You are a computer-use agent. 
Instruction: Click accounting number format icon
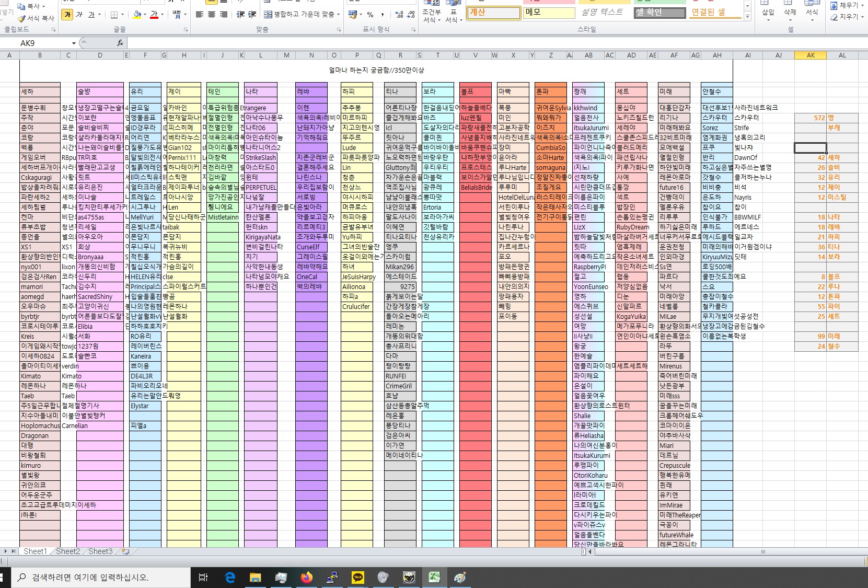[353, 15]
